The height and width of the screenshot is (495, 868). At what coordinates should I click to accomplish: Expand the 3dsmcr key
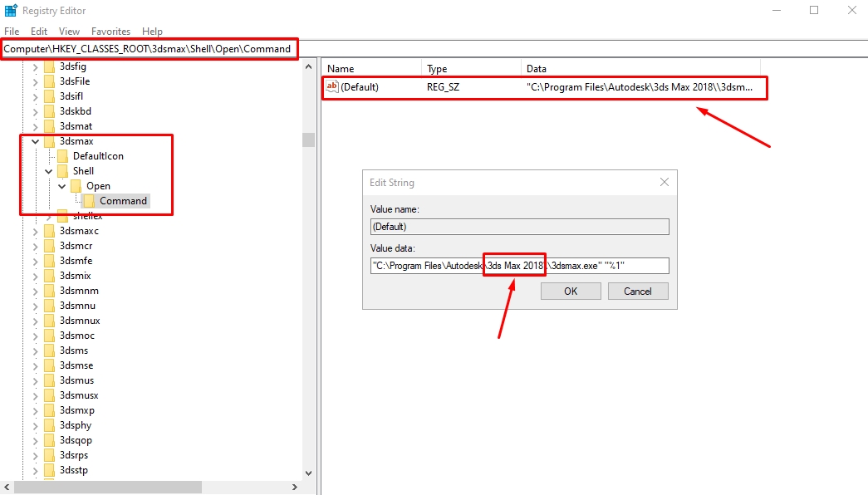35,246
